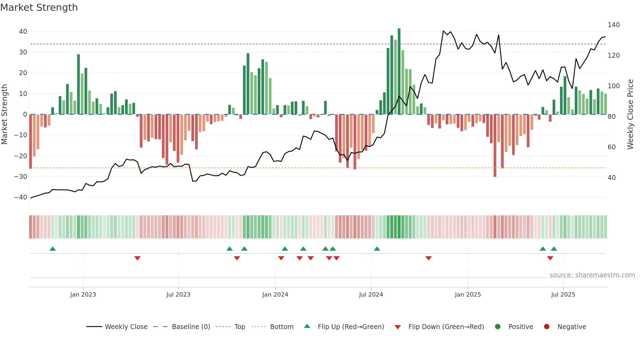The width and height of the screenshot is (644, 362).
Task: Click the 140 price axis tick
Action: coord(614,25)
